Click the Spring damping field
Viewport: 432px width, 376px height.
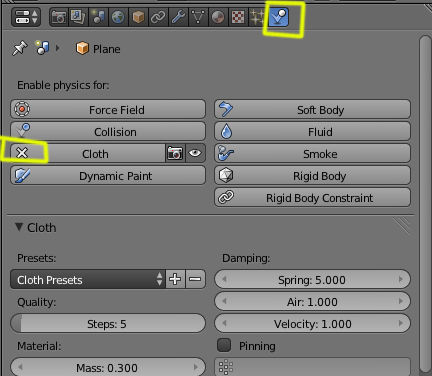coord(312,279)
